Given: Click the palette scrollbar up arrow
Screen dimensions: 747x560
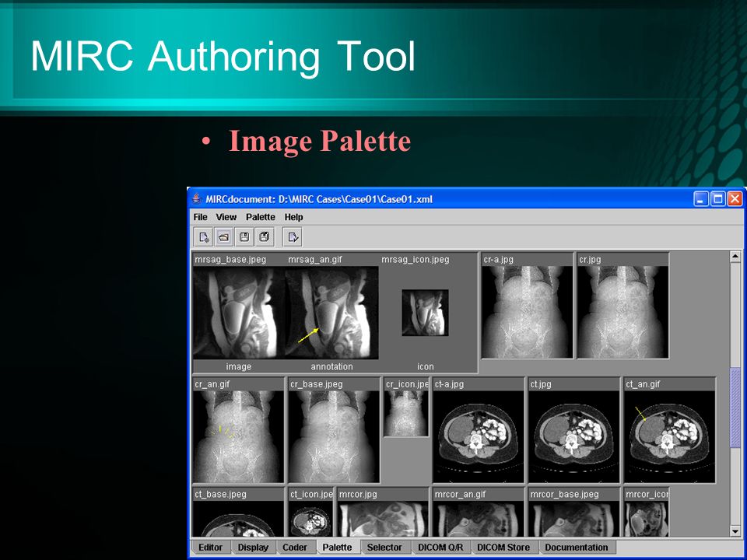Looking at the screenshot, I should 735,257.
